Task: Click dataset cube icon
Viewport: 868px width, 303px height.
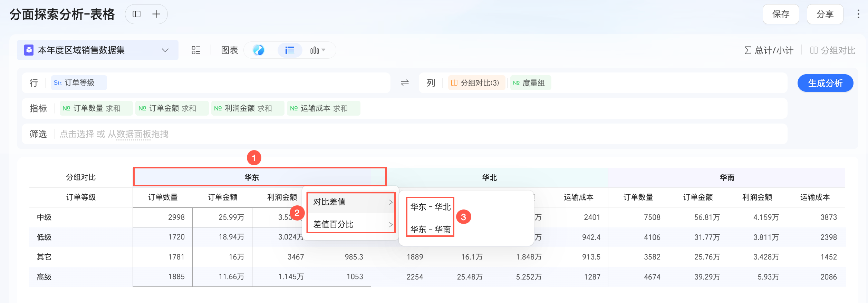Action: coord(29,50)
